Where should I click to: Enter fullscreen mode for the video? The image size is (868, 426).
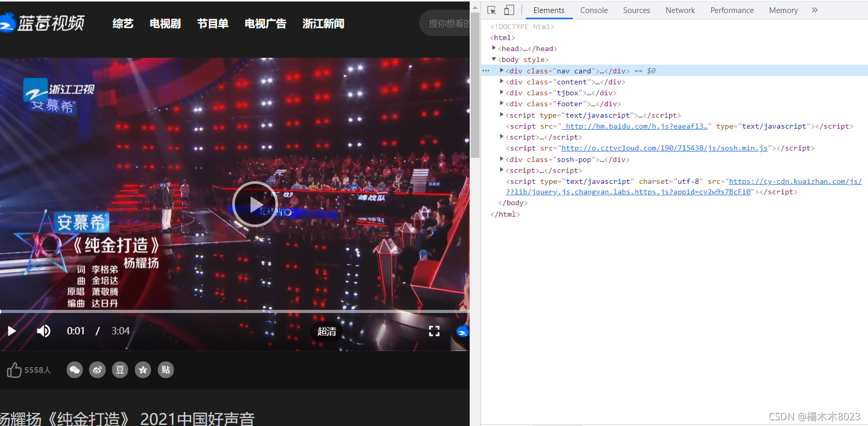pyautogui.click(x=434, y=331)
